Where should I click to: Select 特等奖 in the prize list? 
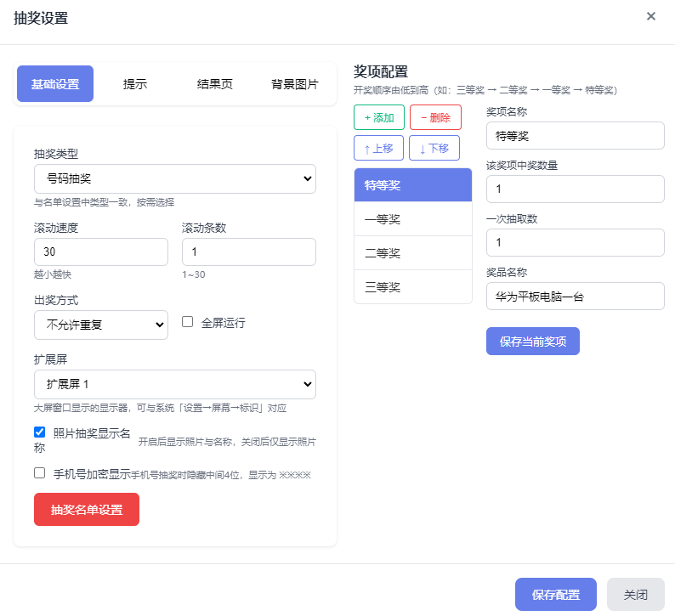click(413, 185)
